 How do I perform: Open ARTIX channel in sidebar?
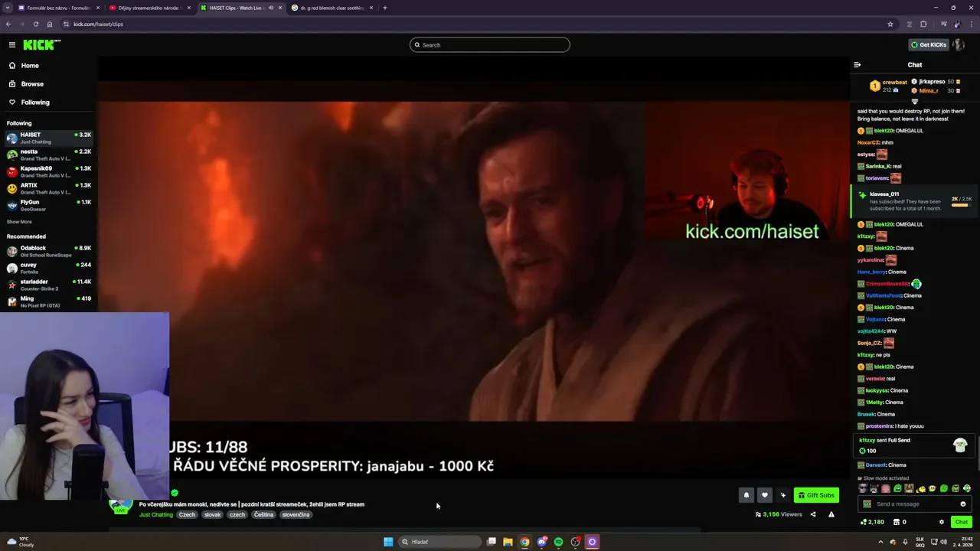coord(49,189)
